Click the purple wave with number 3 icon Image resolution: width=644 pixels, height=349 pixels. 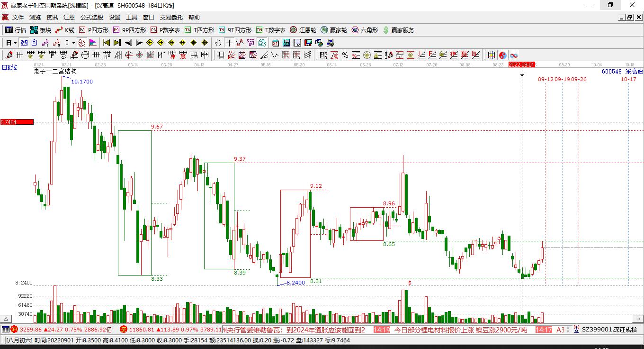coord(45,43)
